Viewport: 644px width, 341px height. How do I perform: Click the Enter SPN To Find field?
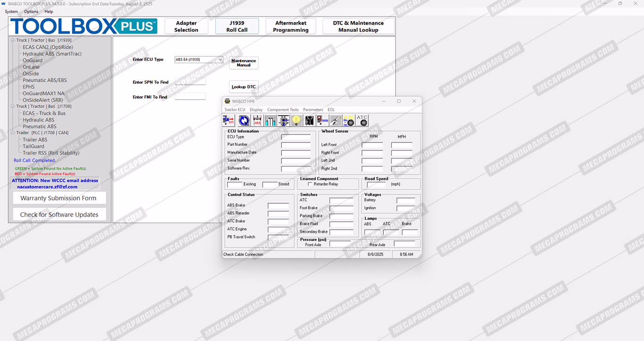point(190,82)
